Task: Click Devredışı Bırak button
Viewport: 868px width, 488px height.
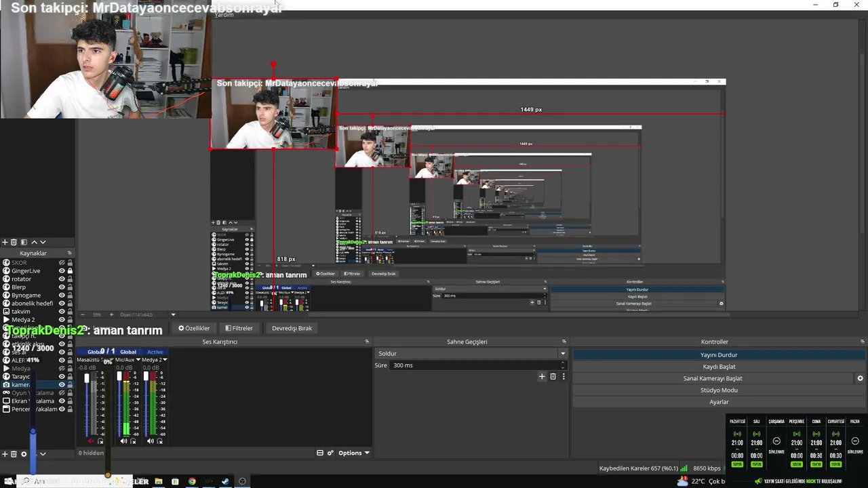Action: [292, 328]
